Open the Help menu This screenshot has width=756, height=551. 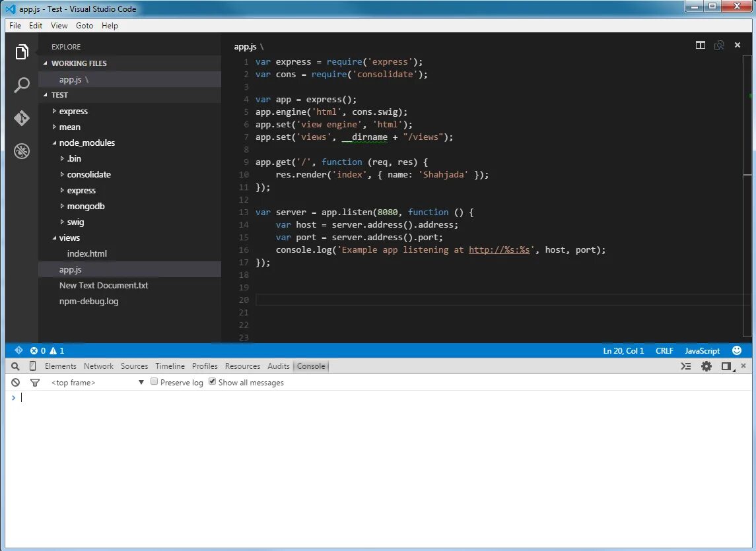pyautogui.click(x=110, y=26)
